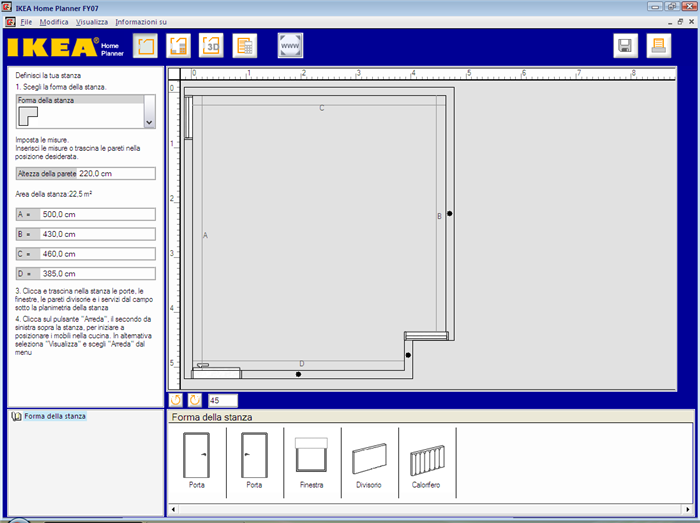Switch to the furnish room icon
The image size is (700, 523).
(178, 46)
